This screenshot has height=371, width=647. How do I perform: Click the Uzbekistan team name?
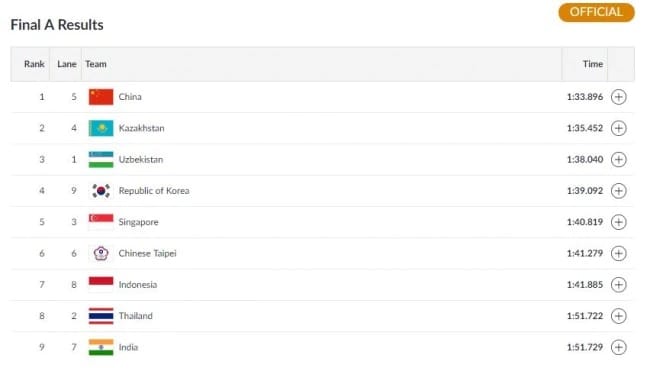click(x=141, y=160)
